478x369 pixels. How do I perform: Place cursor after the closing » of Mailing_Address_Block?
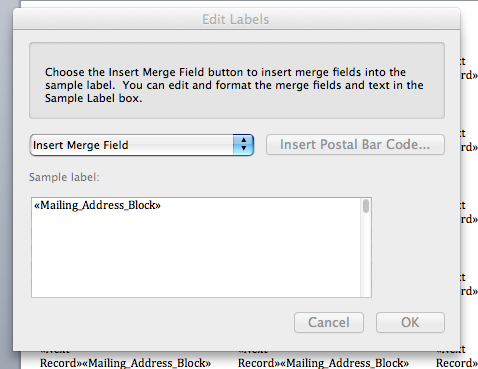click(x=161, y=205)
